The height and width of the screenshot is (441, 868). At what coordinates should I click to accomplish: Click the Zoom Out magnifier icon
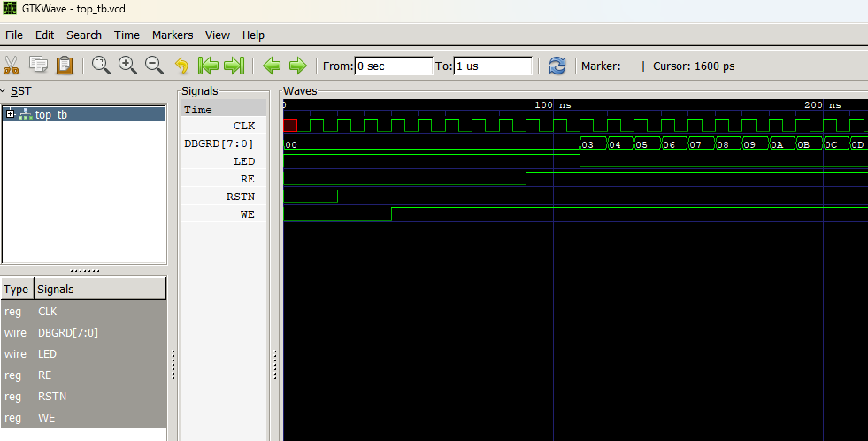pyautogui.click(x=154, y=65)
